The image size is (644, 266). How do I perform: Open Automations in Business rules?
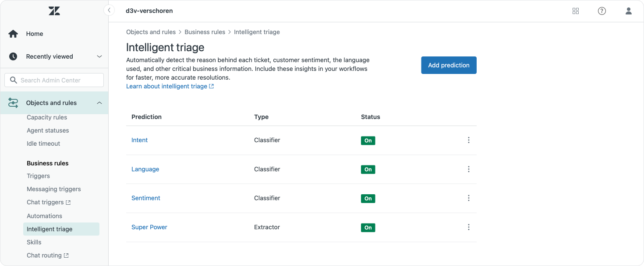click(x=44, y=216)
